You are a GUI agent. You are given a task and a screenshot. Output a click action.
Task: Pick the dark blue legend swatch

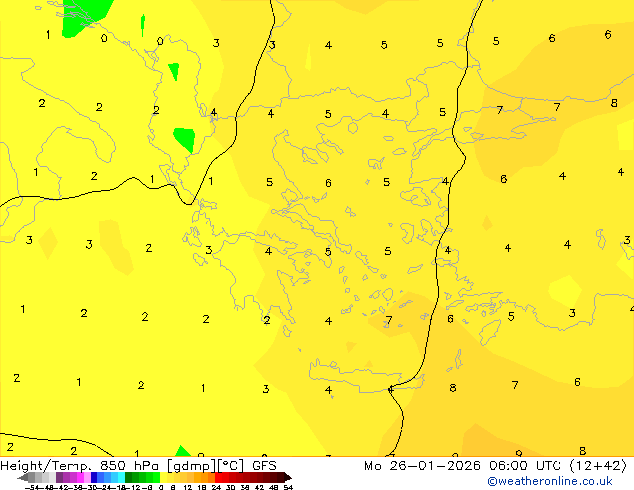tap(94, 478)
